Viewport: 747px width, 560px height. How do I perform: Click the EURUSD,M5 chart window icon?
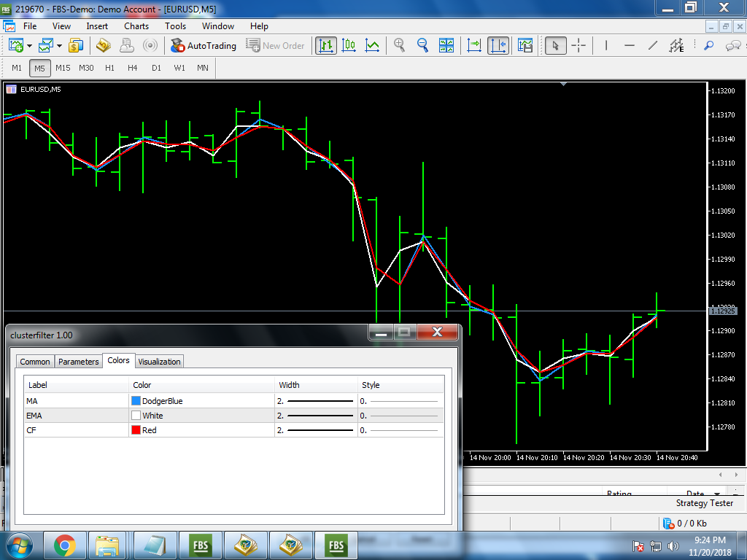coord(10,89)
